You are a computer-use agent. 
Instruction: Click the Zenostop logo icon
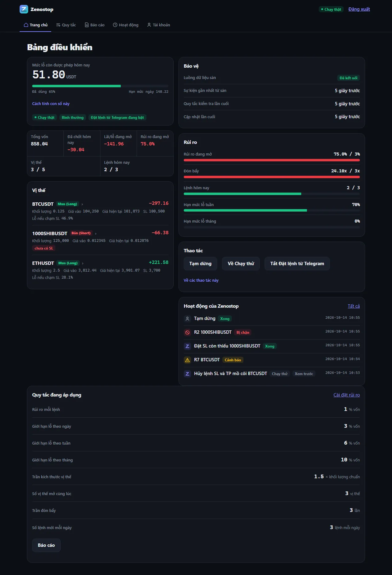pos(24,9)
